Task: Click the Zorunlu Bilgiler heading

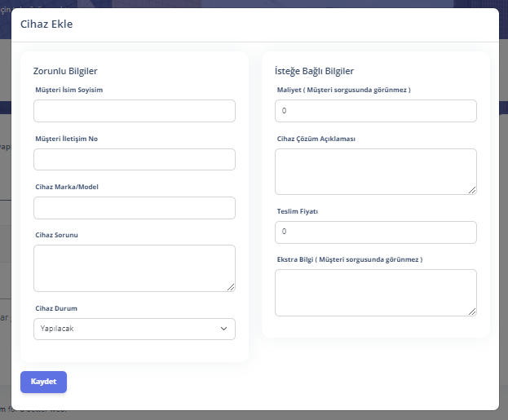Action: [x=65, y=71]
